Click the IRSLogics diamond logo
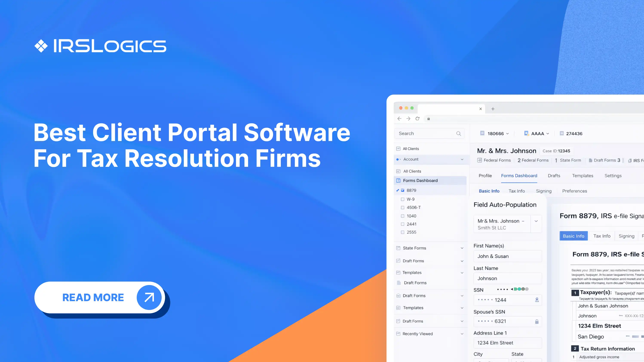This screenshot has height=362, width=644. [x=41, y=46]
